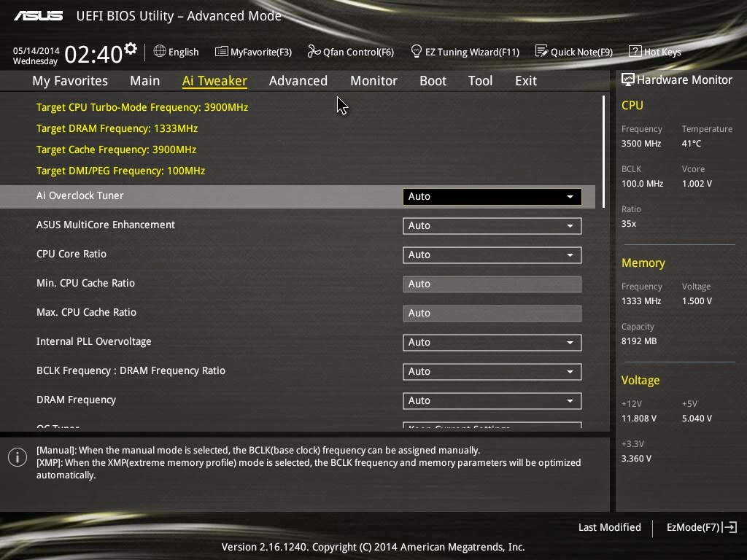Open the CPU Core Ratio dropdown
Viewport: 747px width, 560px height.
pyautogui.click(x=492, y=254)
